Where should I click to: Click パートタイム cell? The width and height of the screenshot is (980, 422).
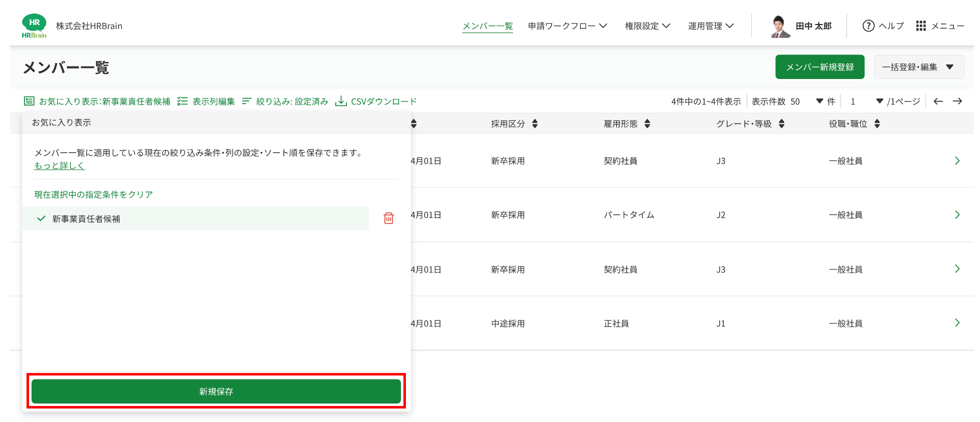point(629,215)
